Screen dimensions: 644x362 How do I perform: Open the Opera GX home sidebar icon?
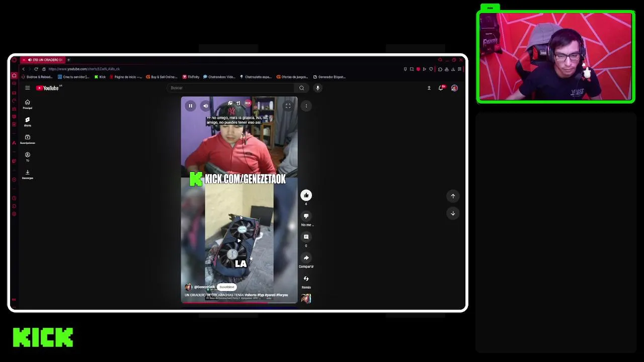tap(14, 75)
